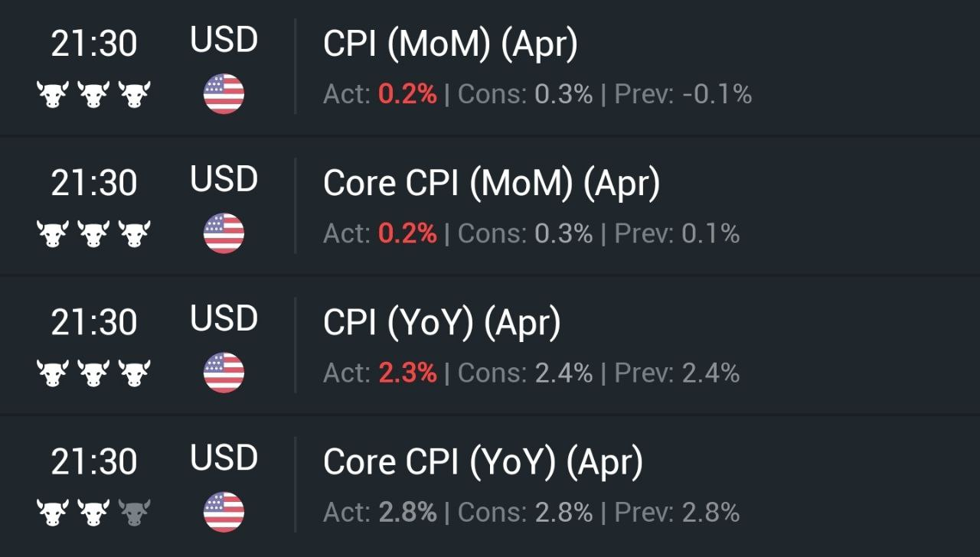Click the Prev: 0.1% value for Core CPI (MoM)
This screenshot has height=557, width=980.
pos(678,233)
